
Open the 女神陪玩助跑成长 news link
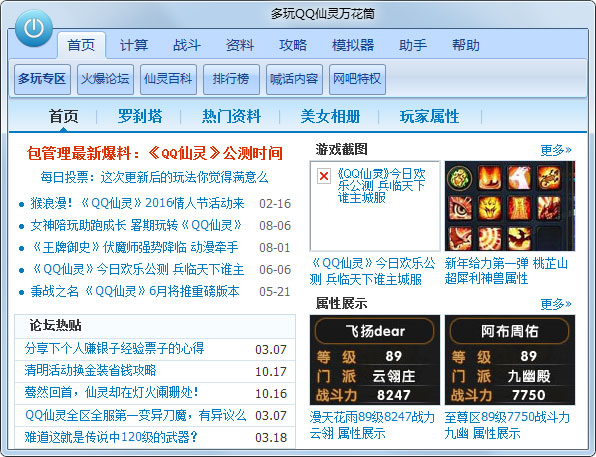tap(136, 225)
